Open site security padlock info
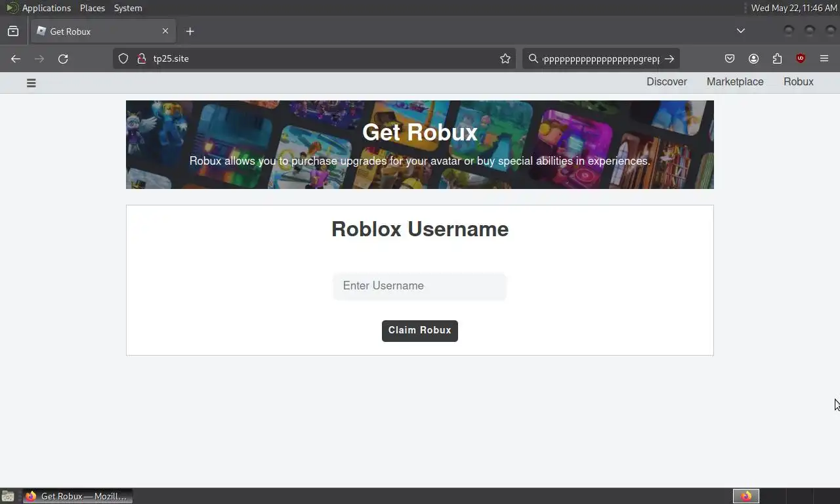 click(141, 58)
